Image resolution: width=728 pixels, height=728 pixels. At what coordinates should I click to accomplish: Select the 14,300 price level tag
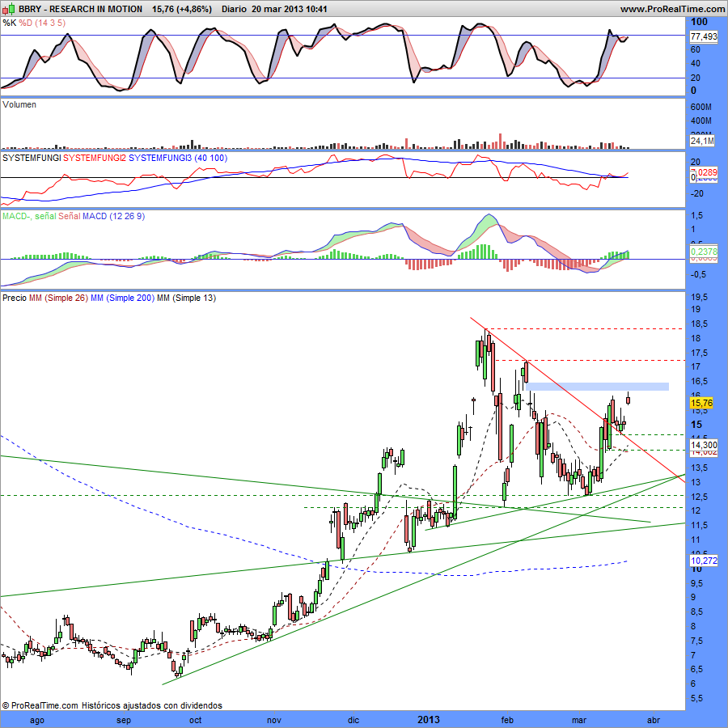point(704,444)
